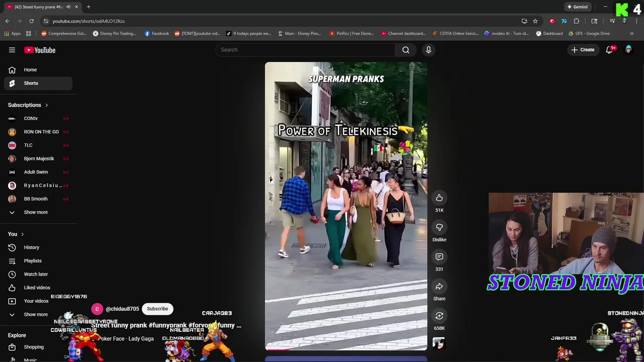Open the sound thumbnail below Remix
The image size is (644, 362).
(x=439, y=343)
